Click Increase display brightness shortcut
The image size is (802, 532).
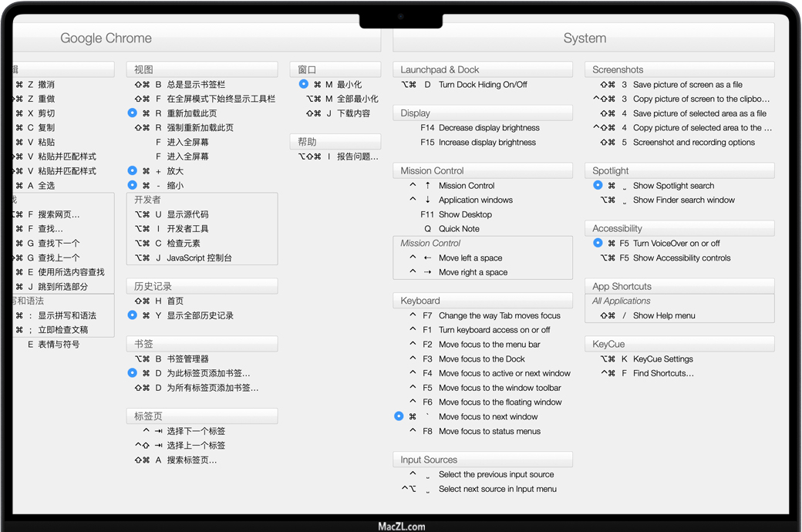pyautogui.click(x=488, y=143)
